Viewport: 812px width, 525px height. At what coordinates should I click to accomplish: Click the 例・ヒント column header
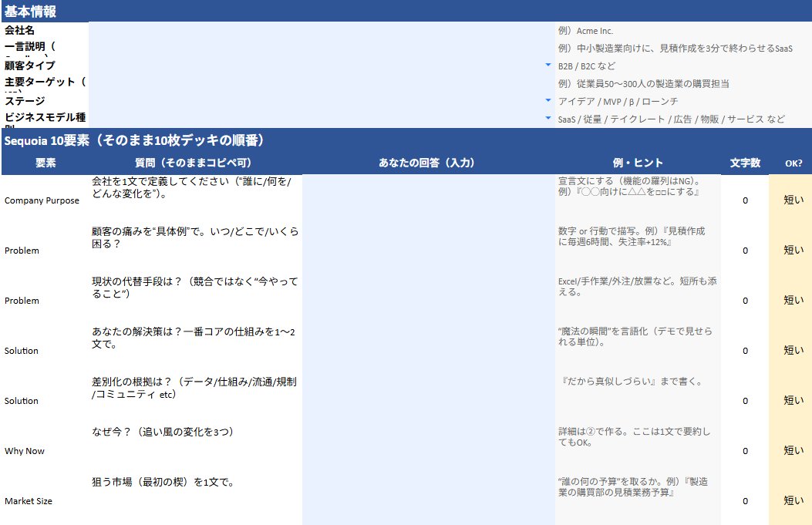click(638, 163)
